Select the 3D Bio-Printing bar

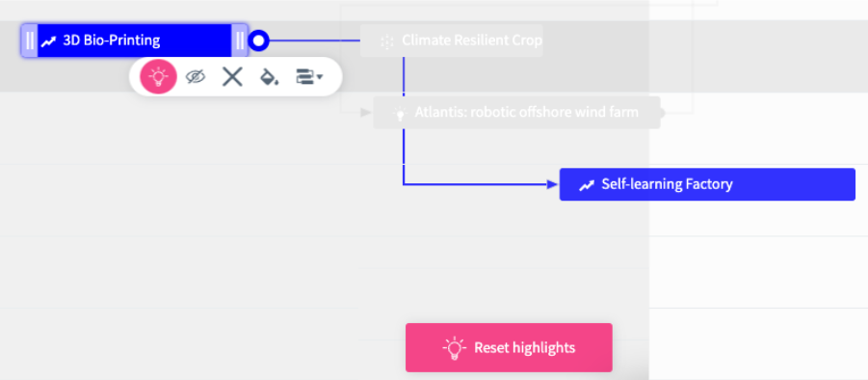click(x=135, y=41)
